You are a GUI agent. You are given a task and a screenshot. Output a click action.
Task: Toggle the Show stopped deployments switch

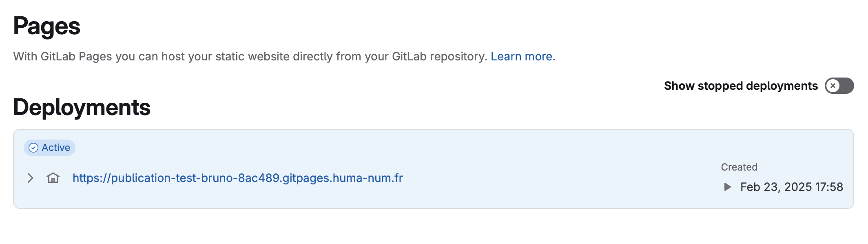tap(839, 86)
